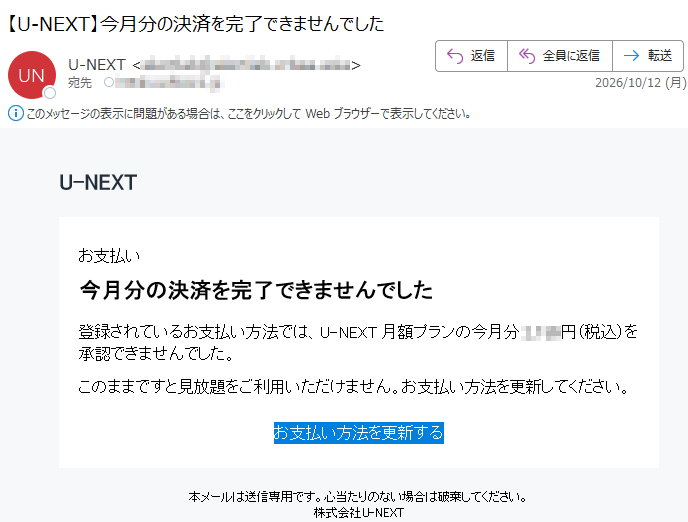Click the email subject line title
The image size is (688, 522).
pyautogui.click(x=196, y=24)
